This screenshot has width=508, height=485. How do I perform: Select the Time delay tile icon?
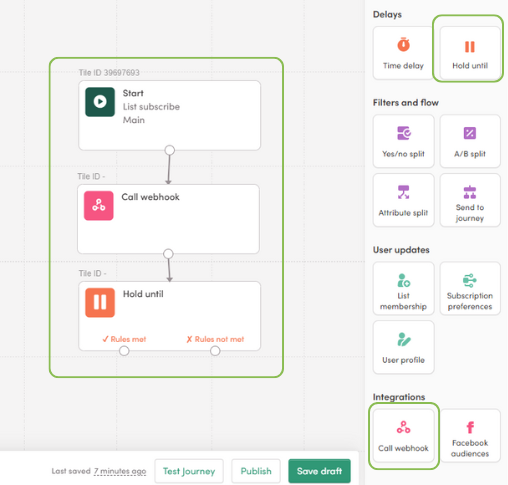pyautogui.click(x=403, y=45)
